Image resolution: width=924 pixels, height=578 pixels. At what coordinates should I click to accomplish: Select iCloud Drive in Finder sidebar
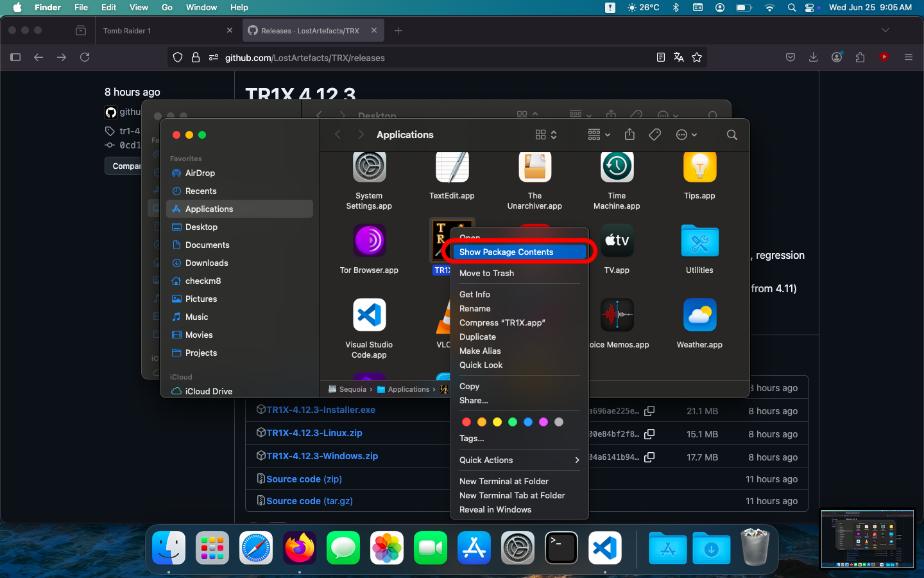click(239, 391)
